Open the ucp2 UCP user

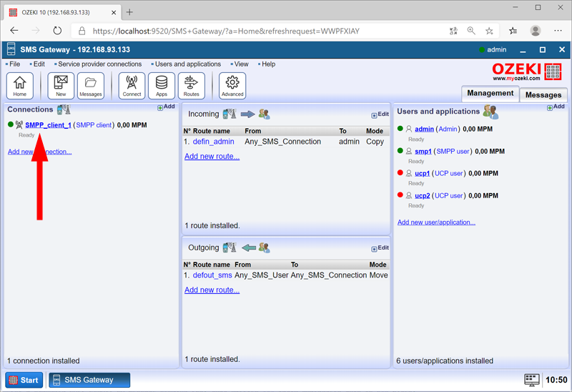[x=423, y=195]
